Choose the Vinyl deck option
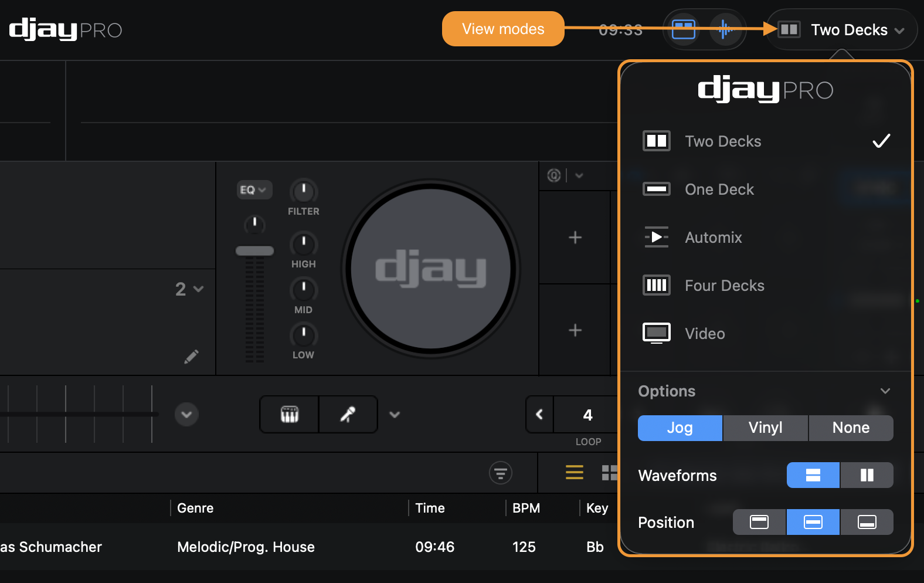This screenshot has height=583, width=924. [x=766, y=428]
